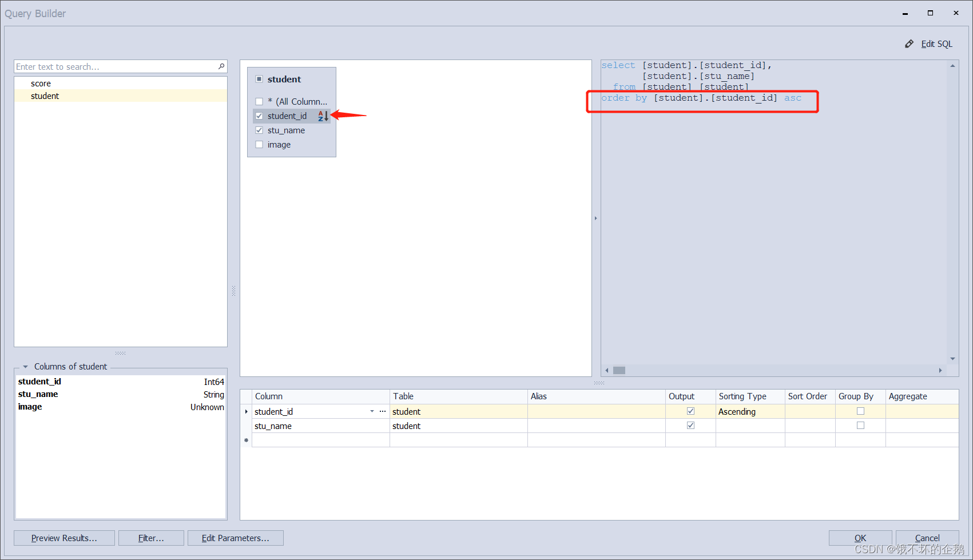The width and height of the screenshot is (973, 560).
Task: Minimize the Query Builder window
Action: [x=905, y=13]
